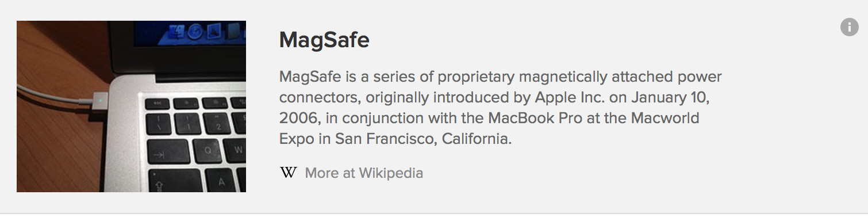Click the A key in the photo
This screenshot has height=221, width=868.
click(221, 182)
